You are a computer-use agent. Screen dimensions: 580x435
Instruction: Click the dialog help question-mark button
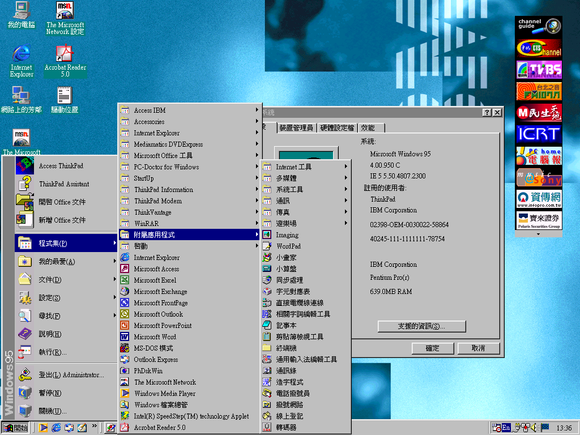[x=487, y=112]
